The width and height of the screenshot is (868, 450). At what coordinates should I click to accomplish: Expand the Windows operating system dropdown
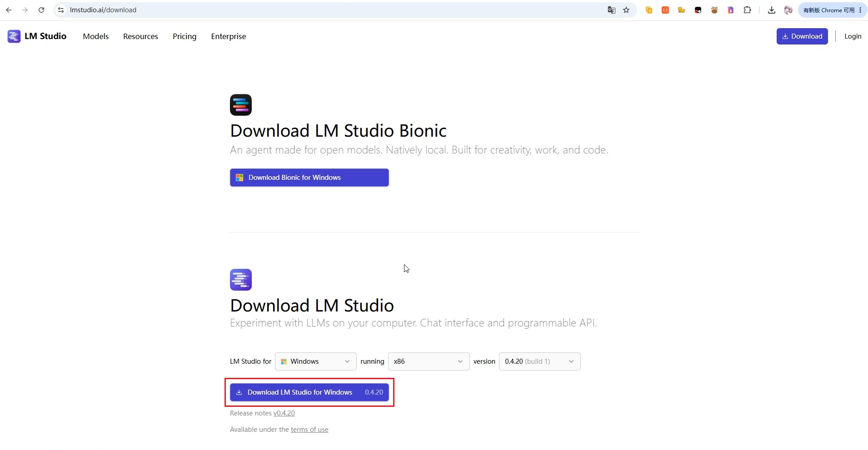(x=316, y=361)
